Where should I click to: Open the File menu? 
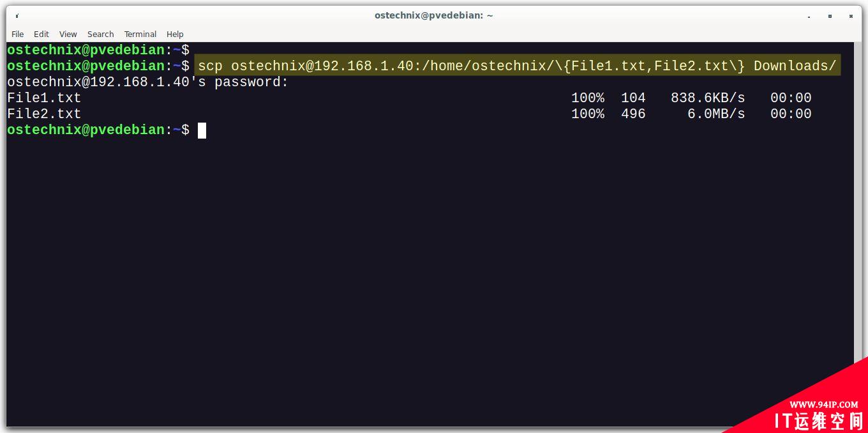[x=18, y=34]
